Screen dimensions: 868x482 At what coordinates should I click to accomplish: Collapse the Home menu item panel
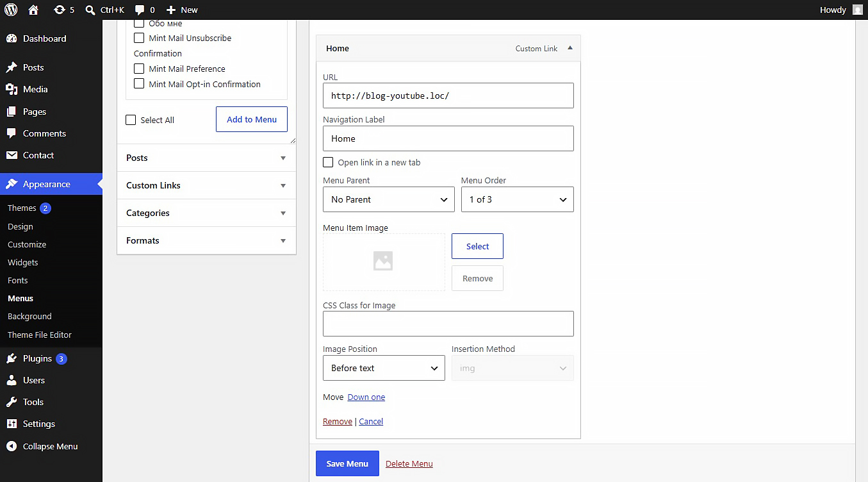(x=570, y=48)
